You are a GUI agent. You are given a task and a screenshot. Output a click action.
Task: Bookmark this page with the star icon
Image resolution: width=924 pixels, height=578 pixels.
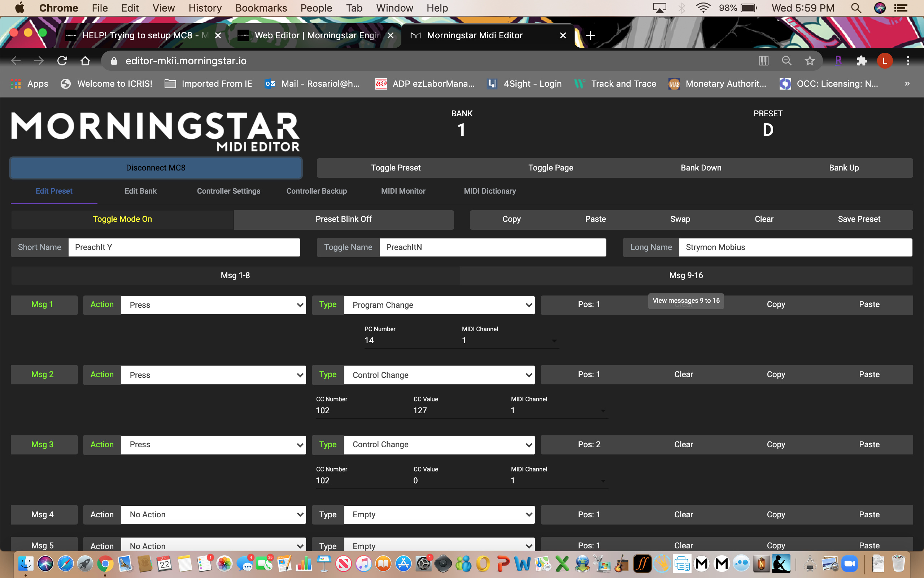pyautogui.click(x=810, y=61)
